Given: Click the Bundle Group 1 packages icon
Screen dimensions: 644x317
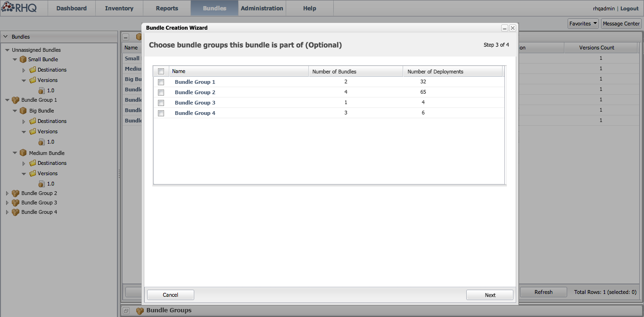Looking at the screenshot, I should pos(16,100).
